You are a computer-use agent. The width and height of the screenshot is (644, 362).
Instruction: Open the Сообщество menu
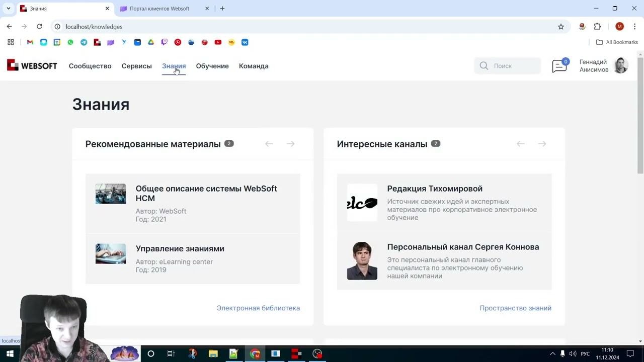90,66
